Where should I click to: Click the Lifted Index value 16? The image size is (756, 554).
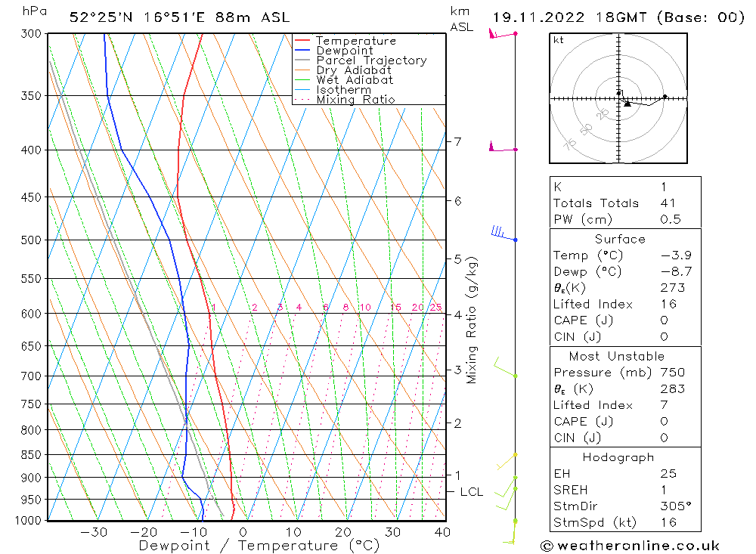[668, 304]
